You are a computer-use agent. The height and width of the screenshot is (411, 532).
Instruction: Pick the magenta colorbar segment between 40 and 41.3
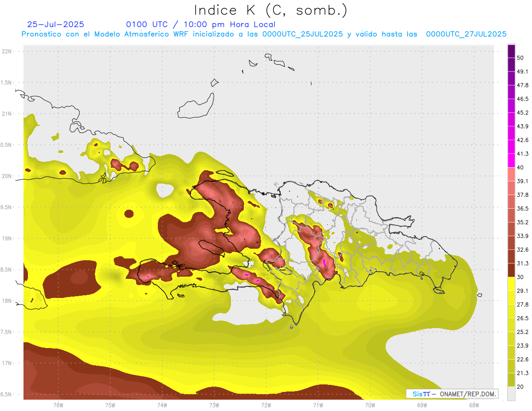coord(512,160)
